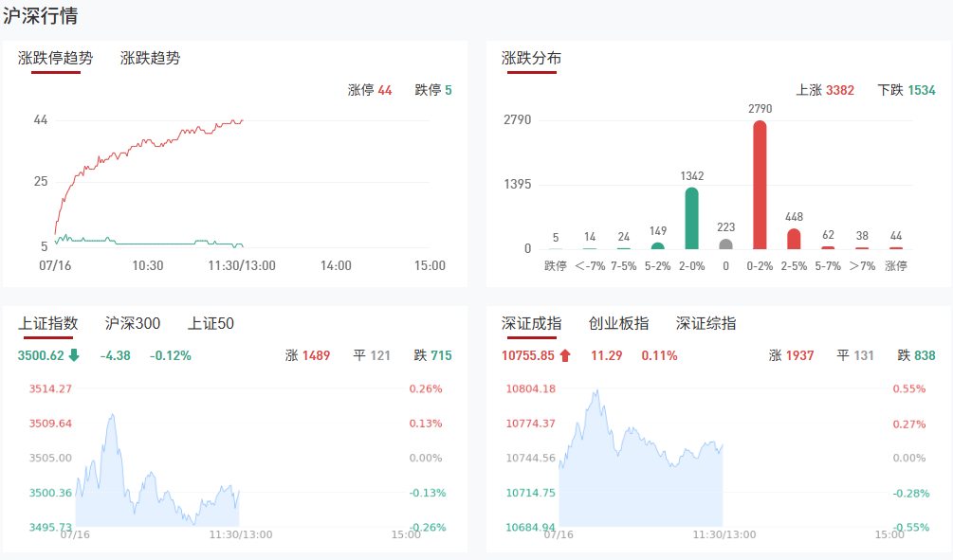This screenshot has height=560, width=953.
Task: Click the 涨停 44 legend label
Action: [x=370, y=90]
